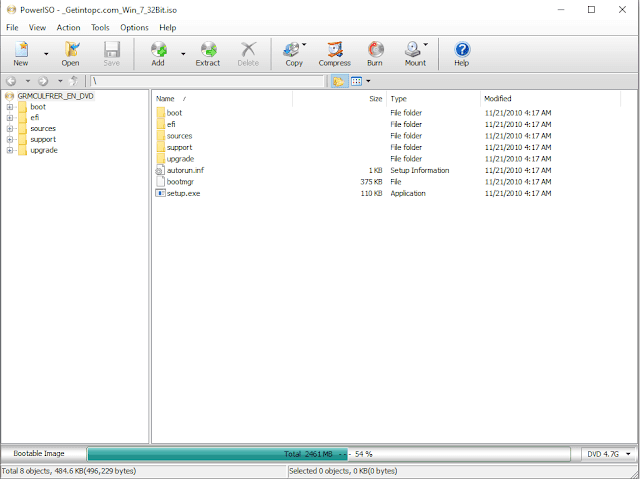Open the Action menu
Image resolution: width=640 pixels, height=479 pixels.
click(x=68, y=28)
